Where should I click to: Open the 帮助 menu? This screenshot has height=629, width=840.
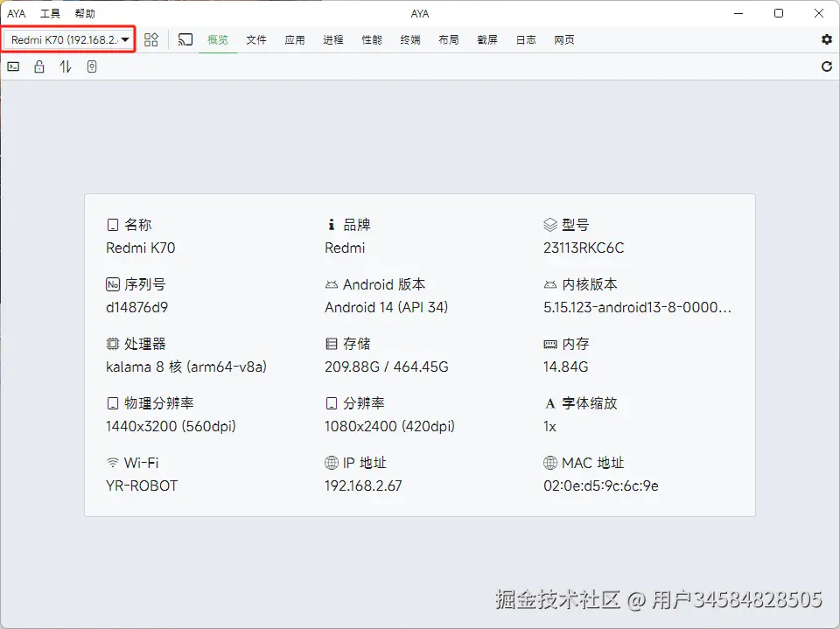[x=85, y=14]
